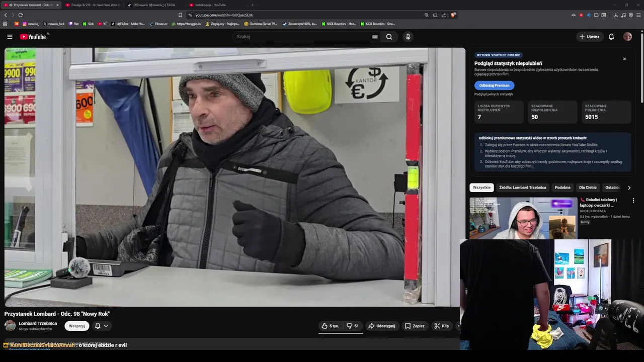The image size is (644, 362).
Task: Click the Szacowane polubienia 5015 stat
Action: click(606, 112)
